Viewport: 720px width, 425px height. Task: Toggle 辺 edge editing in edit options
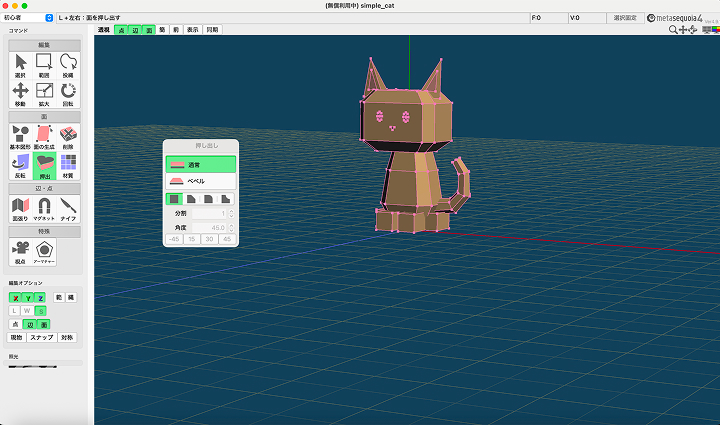tap(30, 324)
